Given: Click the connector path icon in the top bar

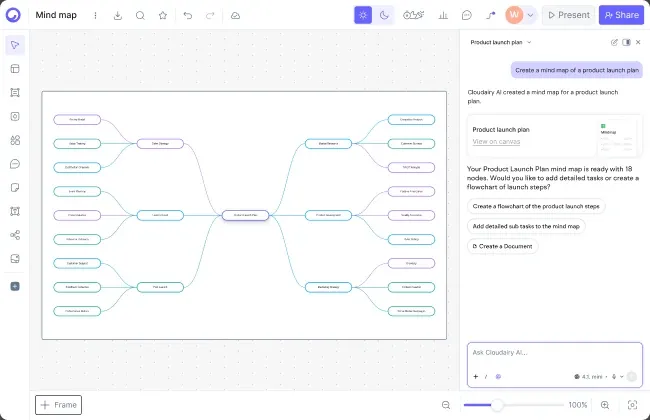Looking at the screenshot, I should [x=490, y=15].
